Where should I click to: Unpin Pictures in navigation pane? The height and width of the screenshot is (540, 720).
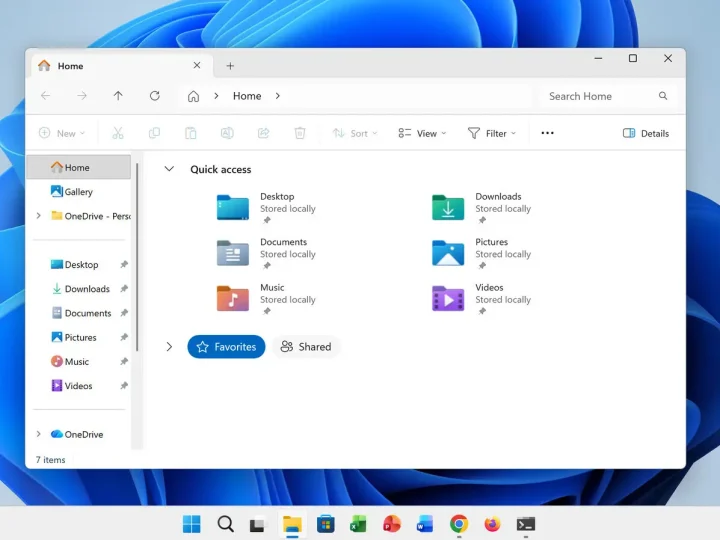point(124,338)
